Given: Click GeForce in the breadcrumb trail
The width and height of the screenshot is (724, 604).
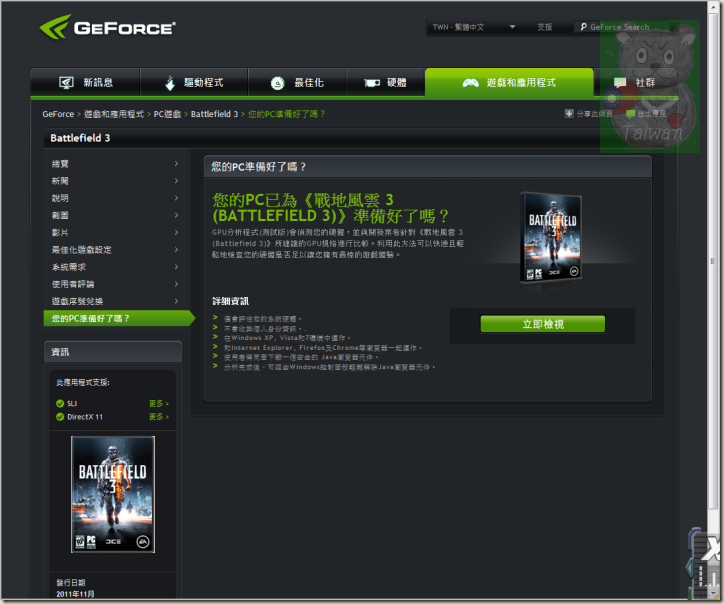Looking at the screenshot, I should (x=58, y=114).
